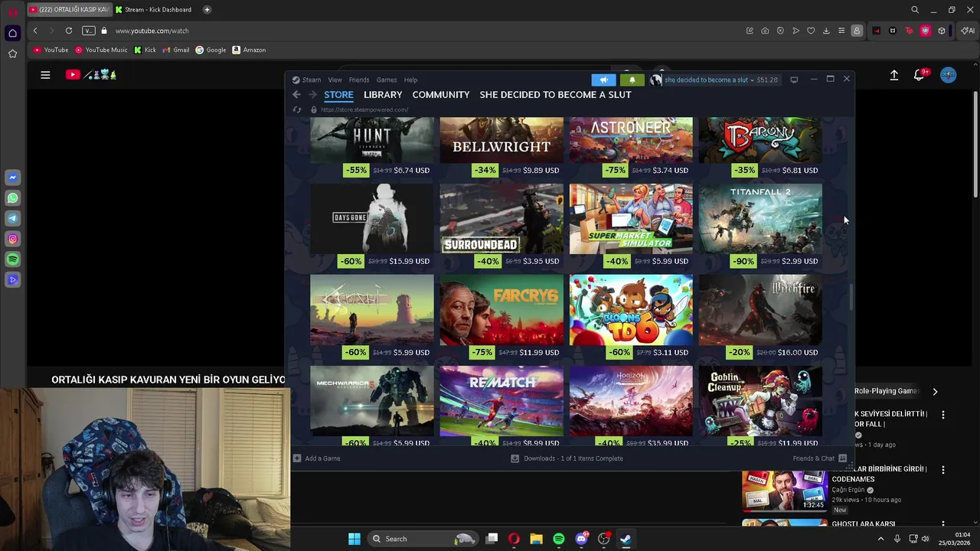Open the Witchfire game tile
This screenshot has height=551, width=980.
click(760, 309)
